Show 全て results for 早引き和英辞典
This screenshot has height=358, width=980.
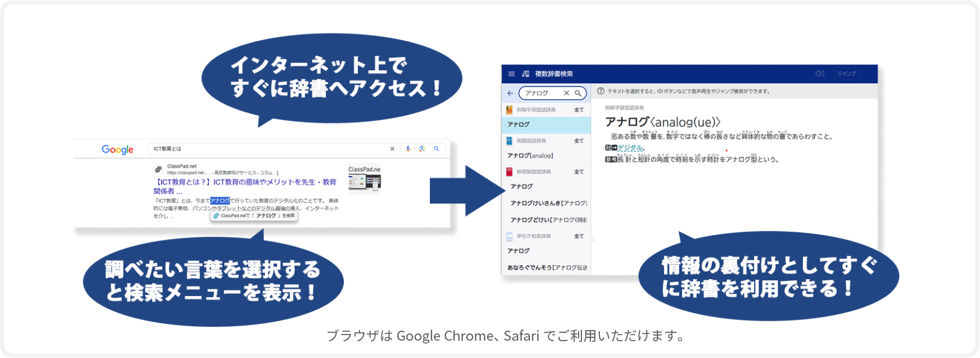pyautogui.click(x=579, y=236)
